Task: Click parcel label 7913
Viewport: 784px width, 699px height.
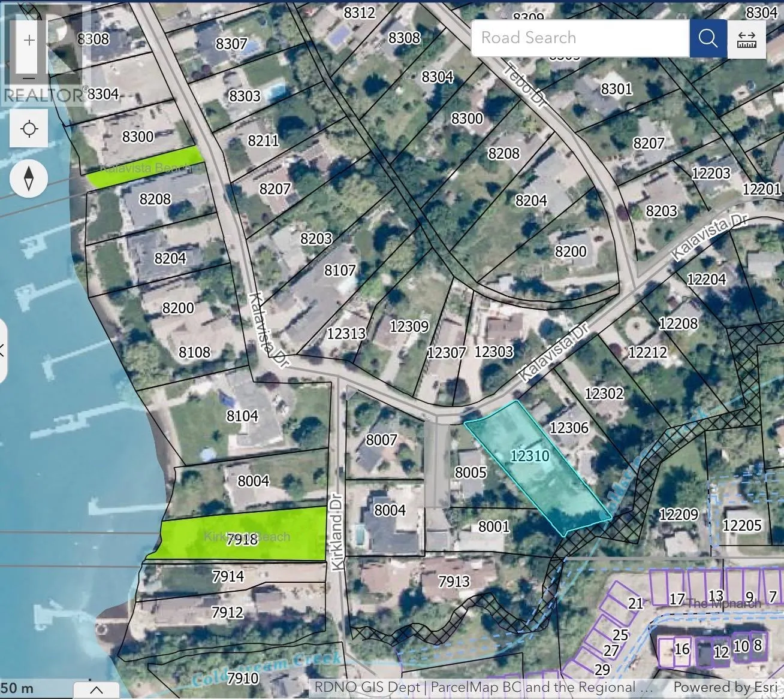Action: (x=454, y=581)
